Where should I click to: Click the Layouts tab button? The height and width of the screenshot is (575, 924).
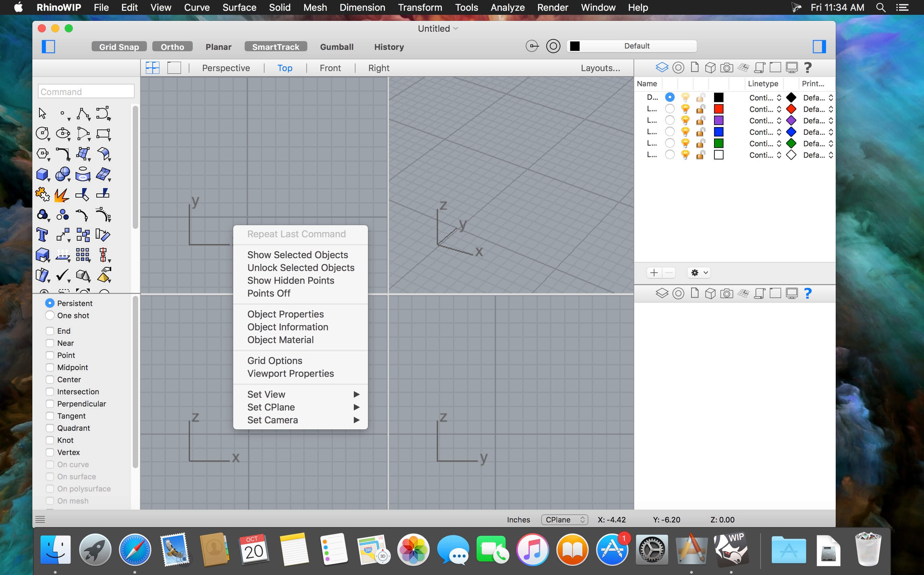pyautogui.click(x=599, y=68)
